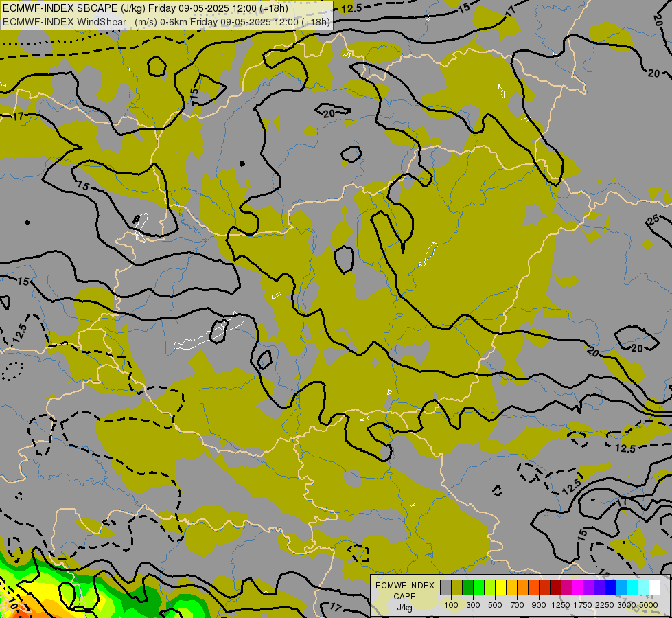Click the orange-red swatch left of 900
Screen dimensions: 672x618
point(533,587)
